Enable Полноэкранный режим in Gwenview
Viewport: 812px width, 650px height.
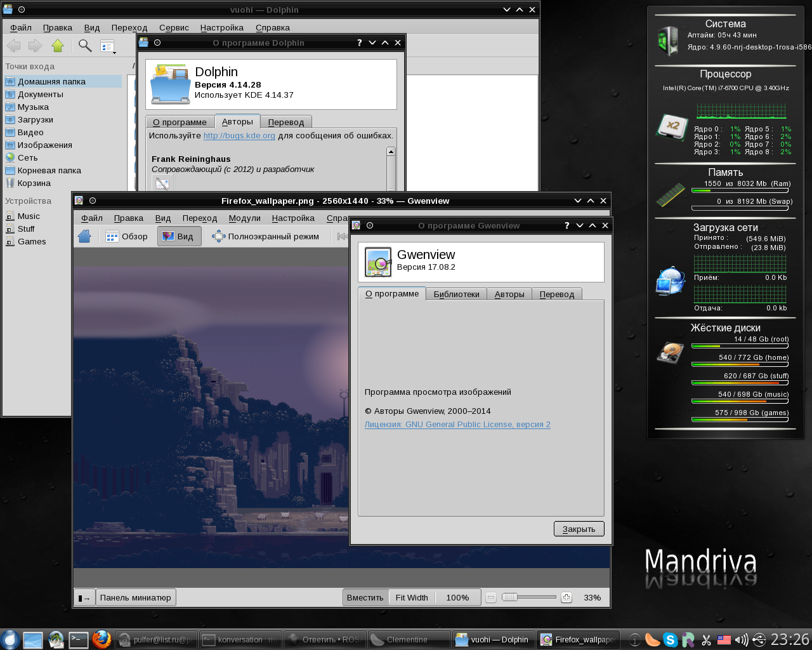[x=265, y=236]
